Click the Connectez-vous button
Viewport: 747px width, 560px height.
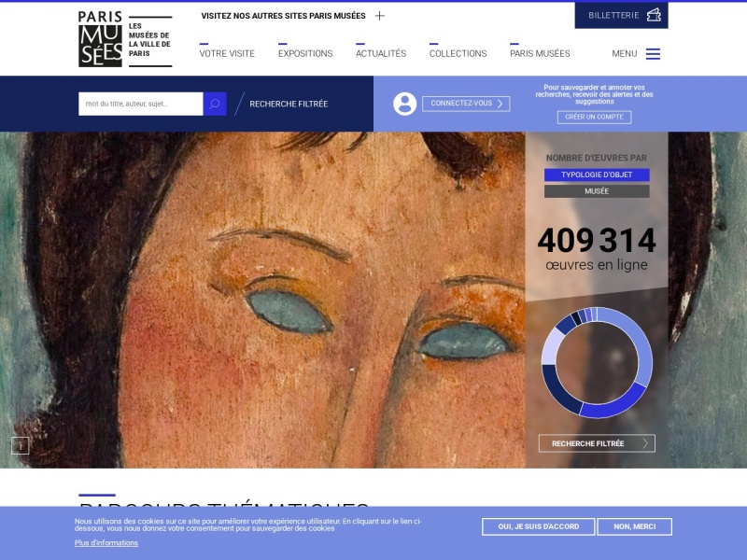[466, 104]
